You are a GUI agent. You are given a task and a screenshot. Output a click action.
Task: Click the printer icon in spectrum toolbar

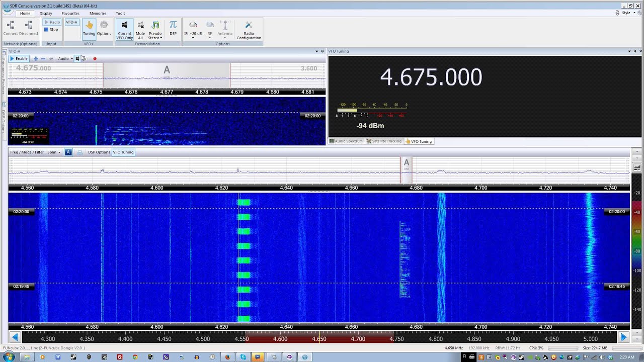[x=79, y=152]
